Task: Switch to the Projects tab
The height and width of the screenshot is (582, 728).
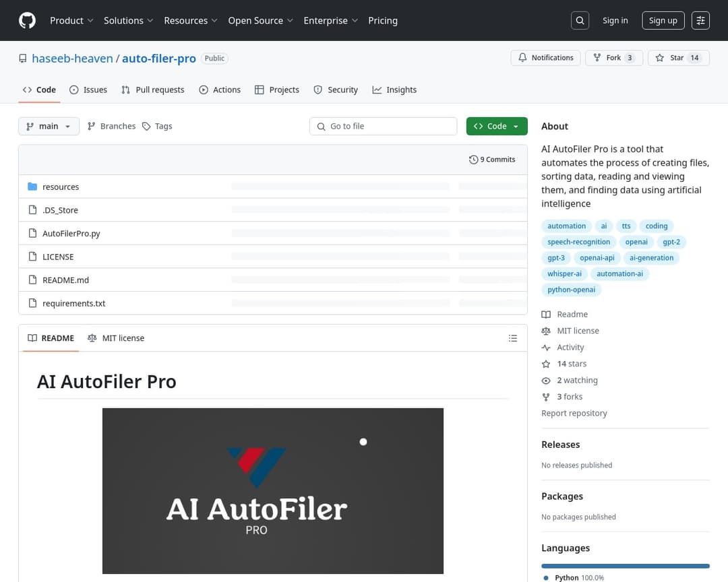Action: [277, 90]
